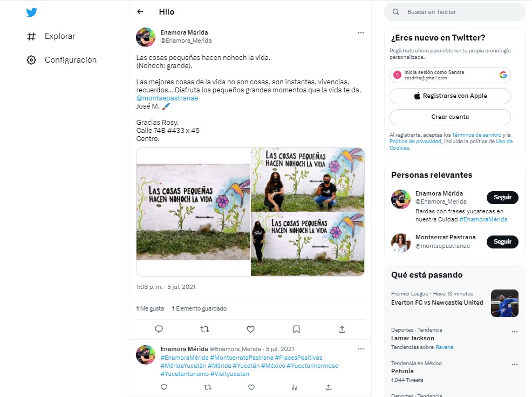Share the main tweet using upload icon
Viewport: 532px width, 397px height.
(x=342, y=329)
